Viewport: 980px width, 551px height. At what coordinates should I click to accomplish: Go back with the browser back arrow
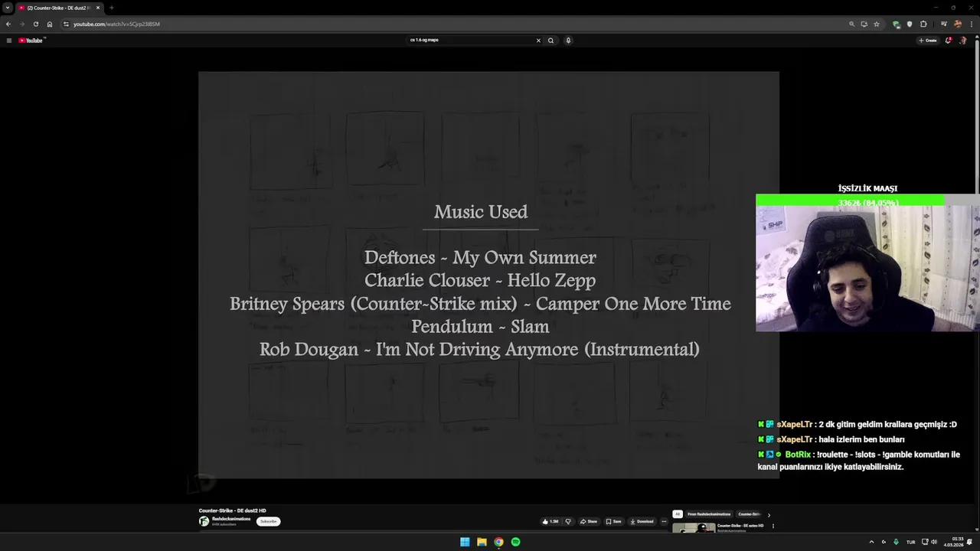[x=8, y=24]
